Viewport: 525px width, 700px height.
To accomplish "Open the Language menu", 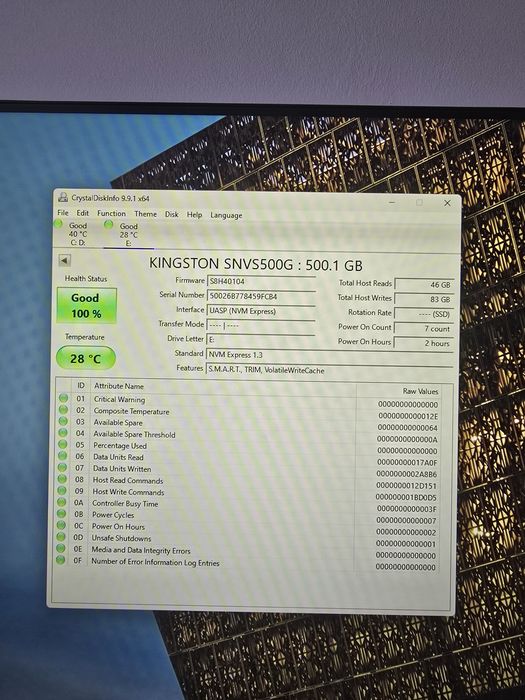I will [226, 215].
